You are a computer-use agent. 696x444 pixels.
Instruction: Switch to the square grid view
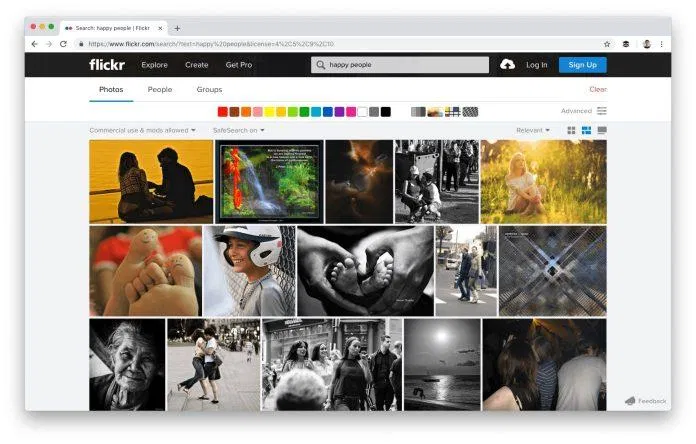coord(571,130)
